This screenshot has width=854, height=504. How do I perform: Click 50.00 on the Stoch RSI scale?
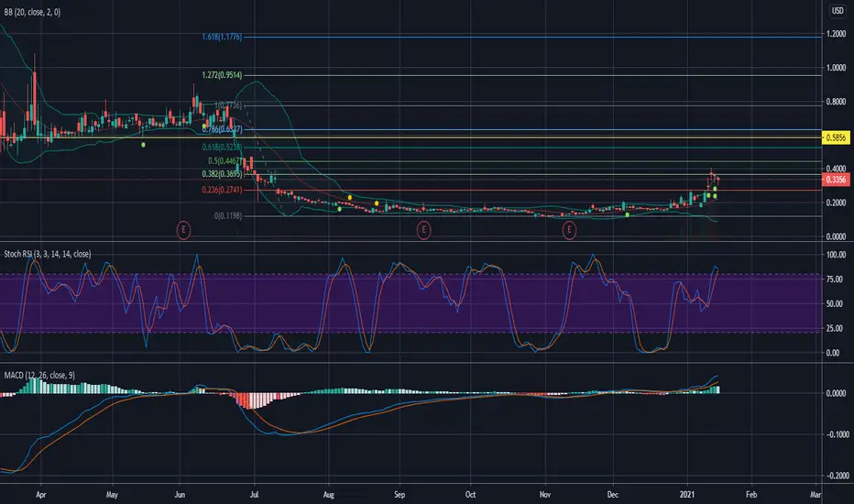click(x=833, y=303)
